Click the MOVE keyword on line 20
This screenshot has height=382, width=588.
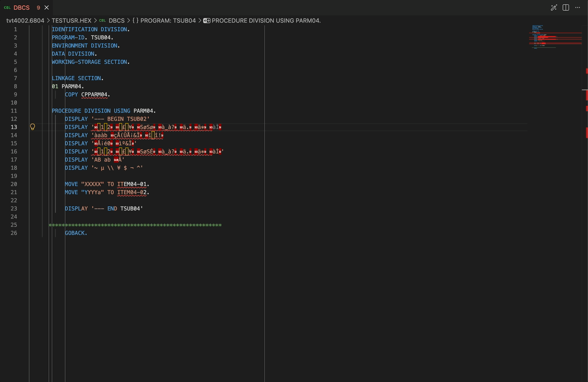pos(71,184)
